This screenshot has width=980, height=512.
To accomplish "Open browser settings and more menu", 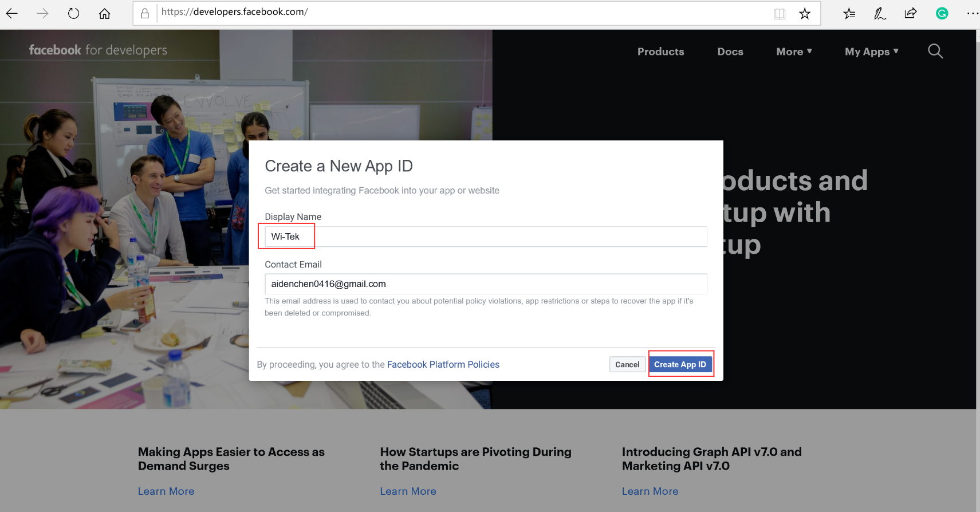I will pyautogui.click(x=972, y=13).
